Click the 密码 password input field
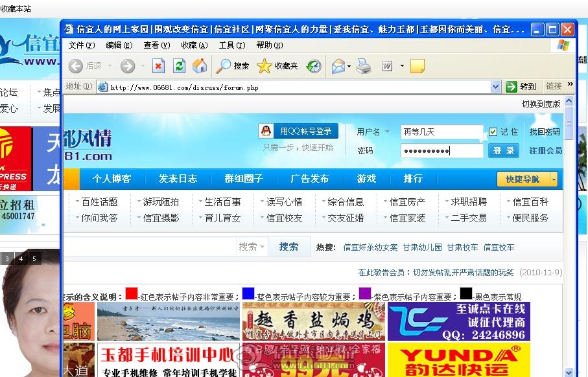588x377 pixels. pyautogui.click(x=441, y=151)
